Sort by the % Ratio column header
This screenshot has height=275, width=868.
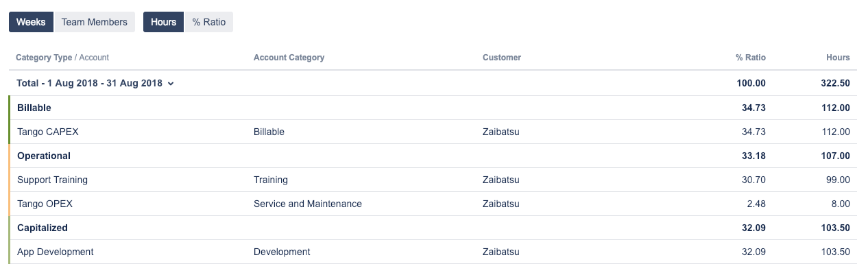(751, 58)
